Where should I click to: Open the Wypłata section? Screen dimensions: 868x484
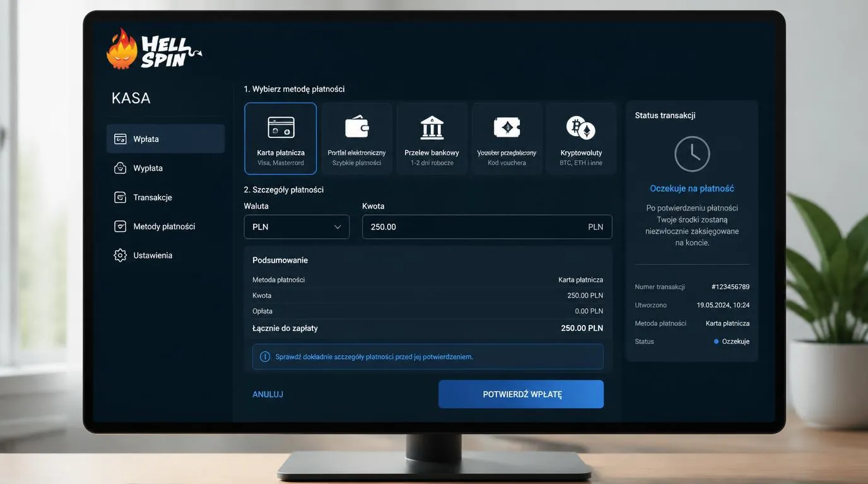coord(165,168)
